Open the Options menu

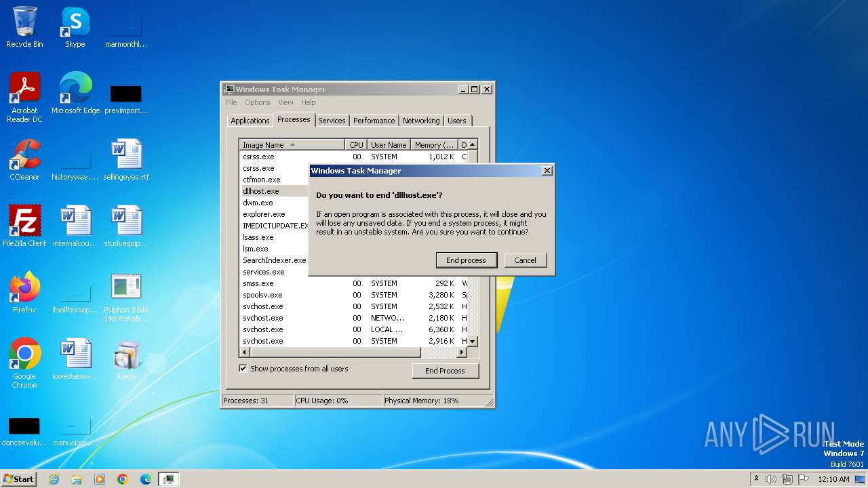[258, 102]
